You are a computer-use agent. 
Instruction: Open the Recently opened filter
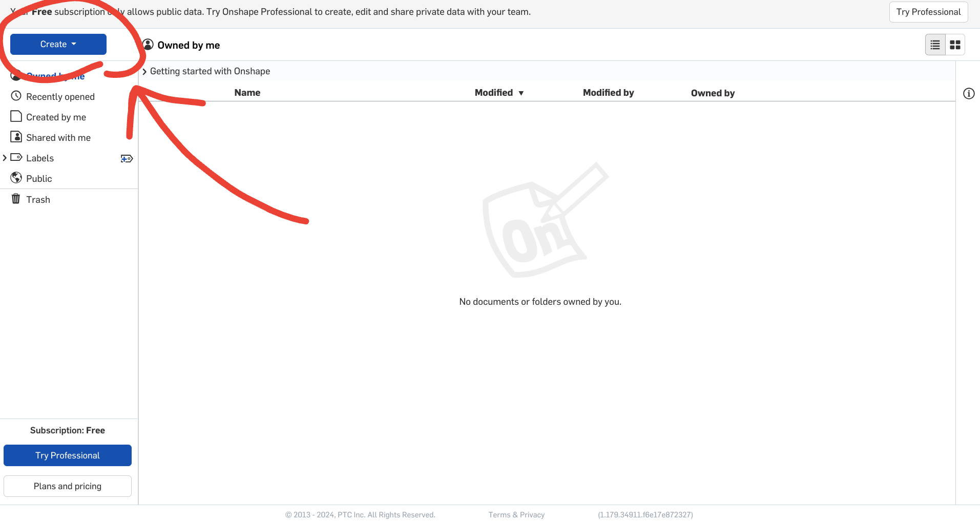click(x=60, y=97)
